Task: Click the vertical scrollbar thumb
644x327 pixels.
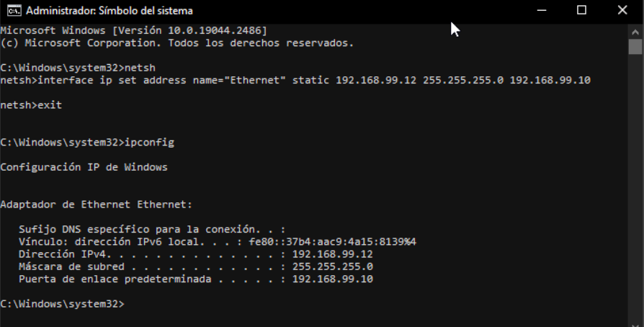Action: [635, 48]
